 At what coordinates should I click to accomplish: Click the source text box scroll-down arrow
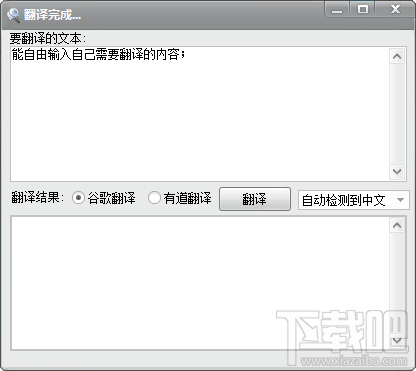point(397,171)
